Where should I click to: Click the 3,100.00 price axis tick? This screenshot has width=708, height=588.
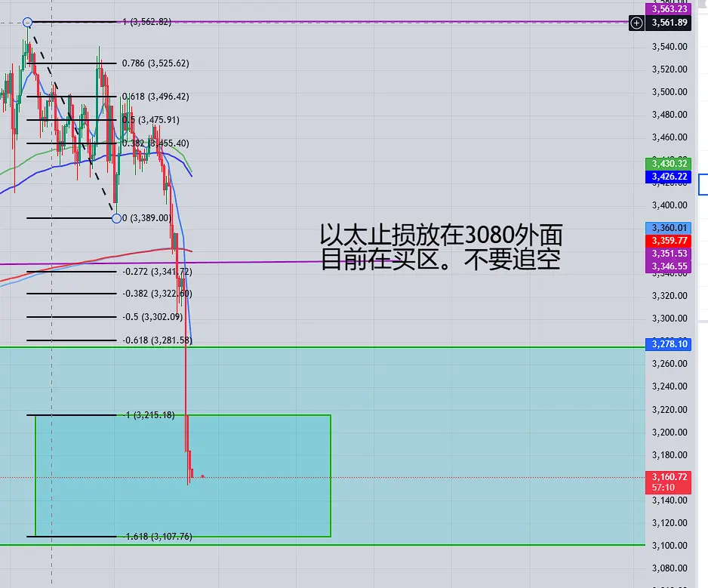tap(670, 546)
